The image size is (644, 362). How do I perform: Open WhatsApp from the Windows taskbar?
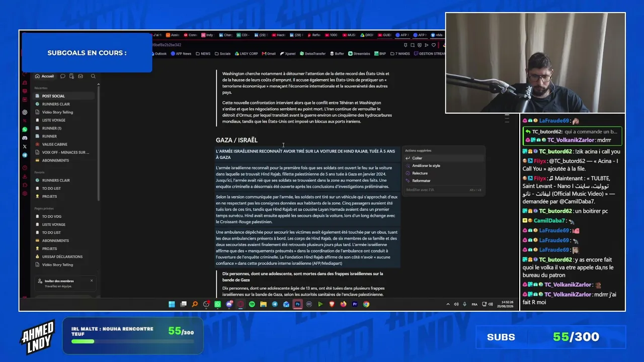[x=217, y=304]
